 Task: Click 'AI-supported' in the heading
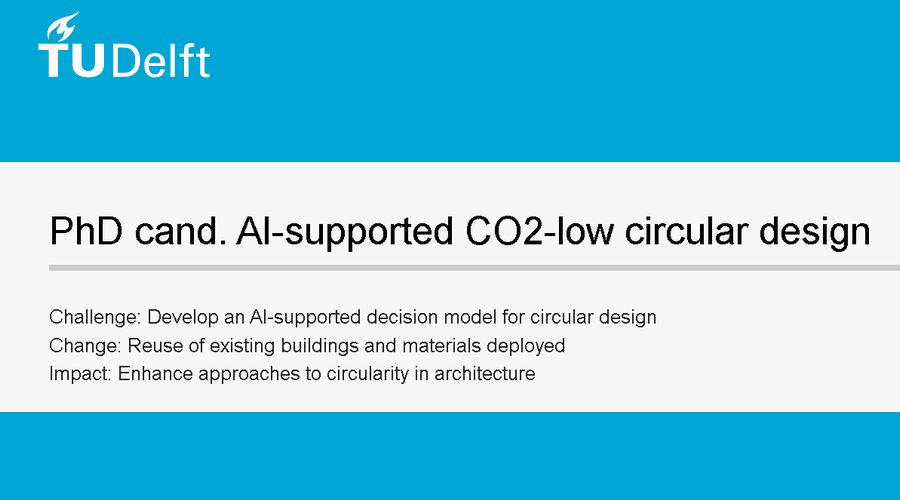pos(345,232)
